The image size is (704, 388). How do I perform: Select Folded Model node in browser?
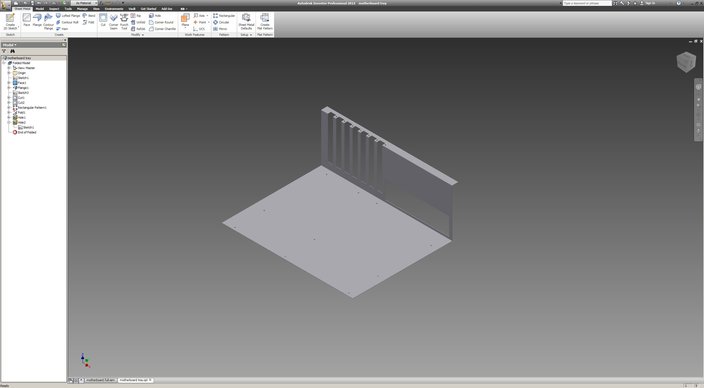[19, 63]
